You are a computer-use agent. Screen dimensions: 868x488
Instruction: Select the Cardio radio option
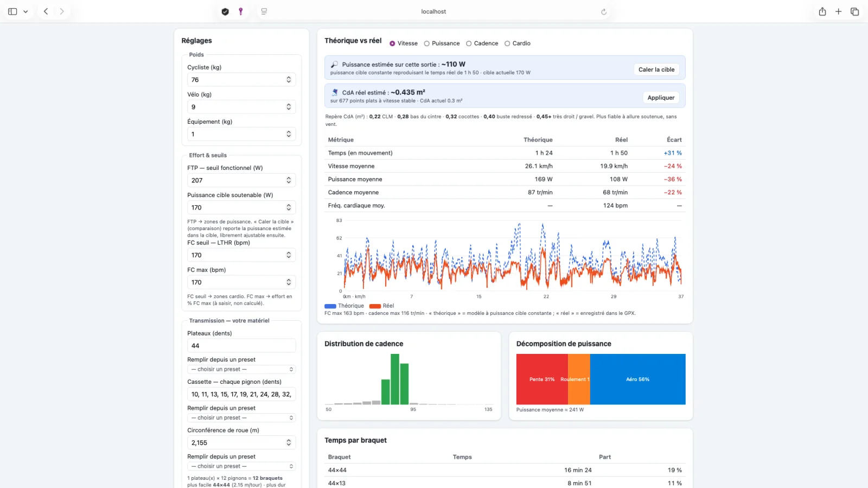[x=518, y=43]
